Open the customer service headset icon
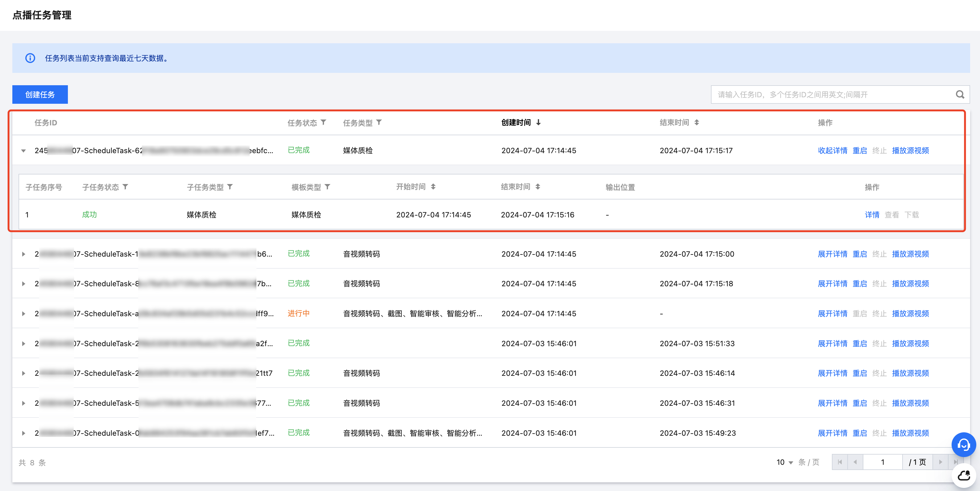This screenshot has height=491, width=980. [x=963, y=444]
